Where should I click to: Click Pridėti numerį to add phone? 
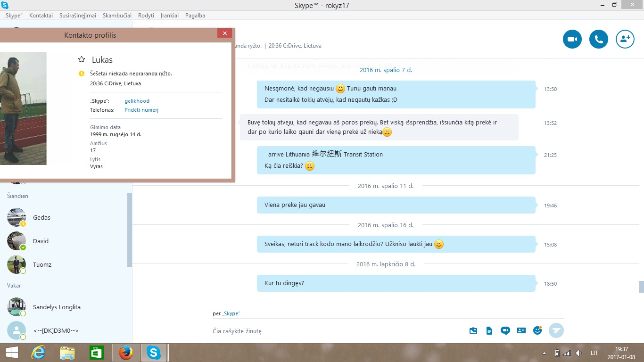141,110
